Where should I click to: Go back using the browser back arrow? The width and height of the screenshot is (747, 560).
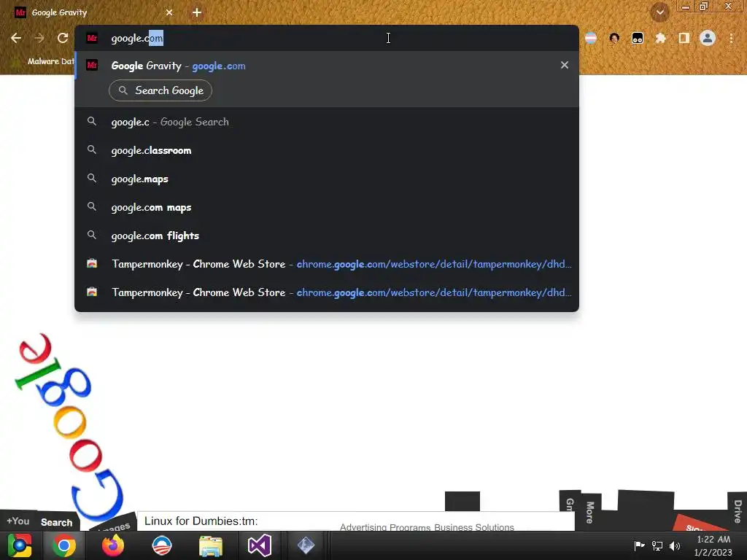(16, 38)
